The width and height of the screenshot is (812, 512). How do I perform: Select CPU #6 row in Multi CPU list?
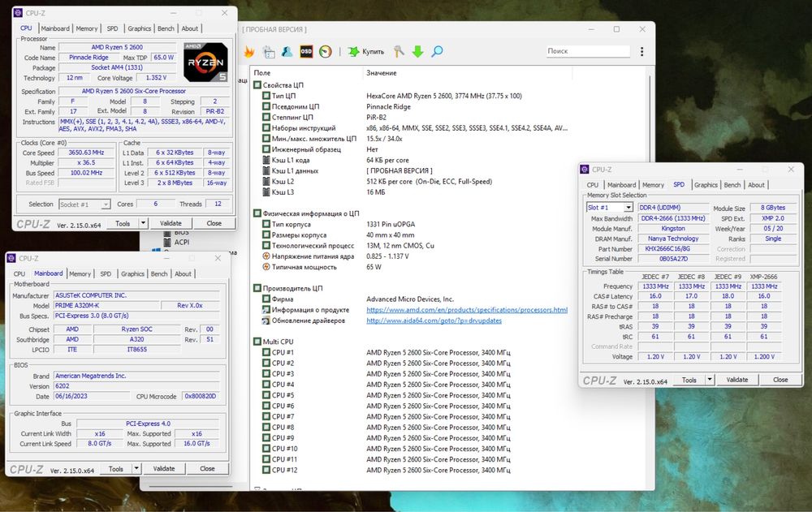(x=283, y=406)
